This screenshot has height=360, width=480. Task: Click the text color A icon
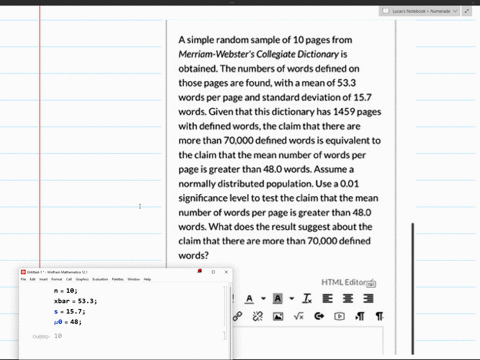[x=249, y=299]
